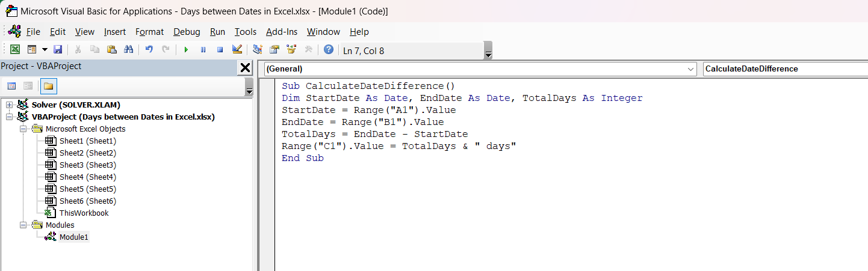The image size is (868, 271).
Task: Click the Range("C1").Value code line
Action: [398, 146]
